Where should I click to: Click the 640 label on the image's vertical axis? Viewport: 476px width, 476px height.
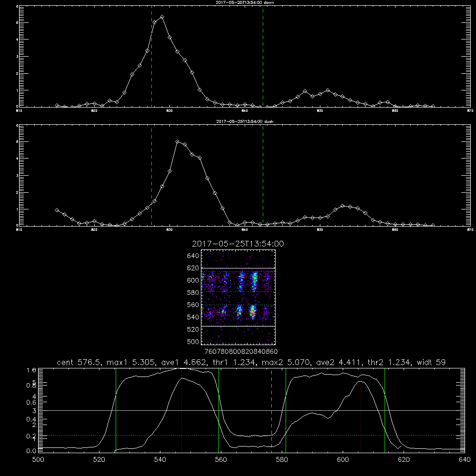point(193,256)
